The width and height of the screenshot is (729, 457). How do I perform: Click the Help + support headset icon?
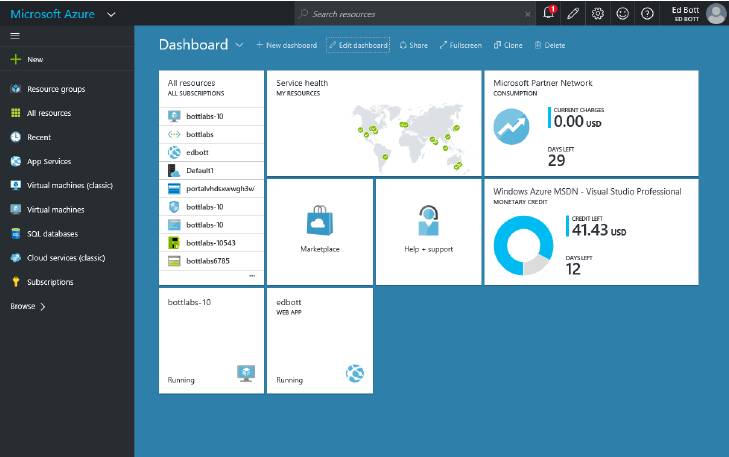pyautogui.click(x=428, y=220)
